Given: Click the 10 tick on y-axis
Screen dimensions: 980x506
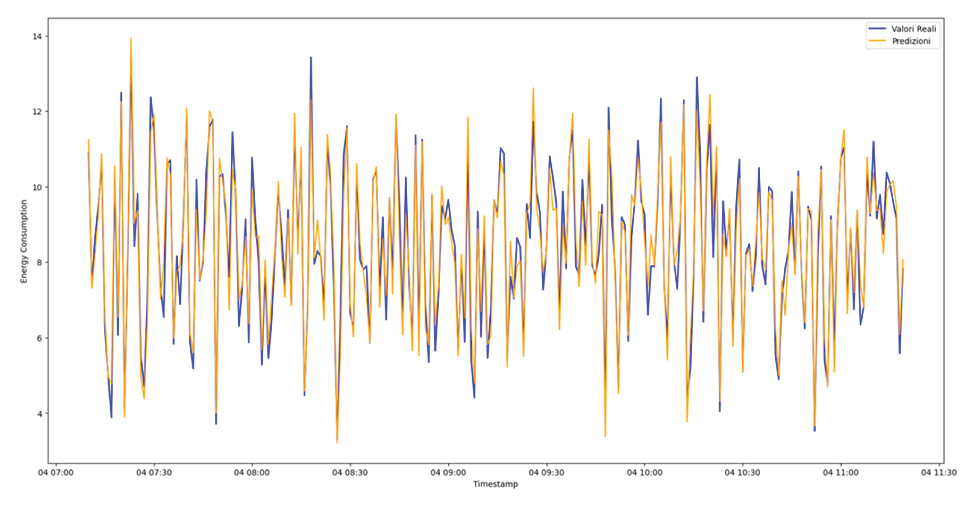Looking at the screenshot, I should 37,187.
